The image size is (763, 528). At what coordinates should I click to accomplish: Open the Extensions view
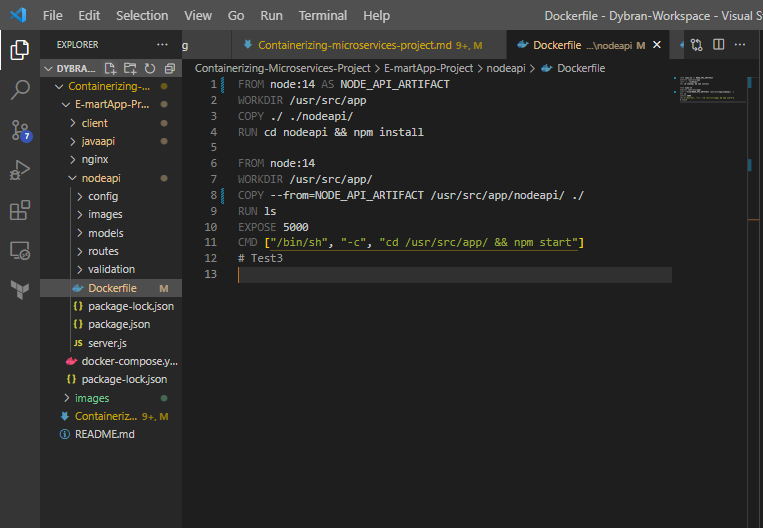[x=19, y=210]
